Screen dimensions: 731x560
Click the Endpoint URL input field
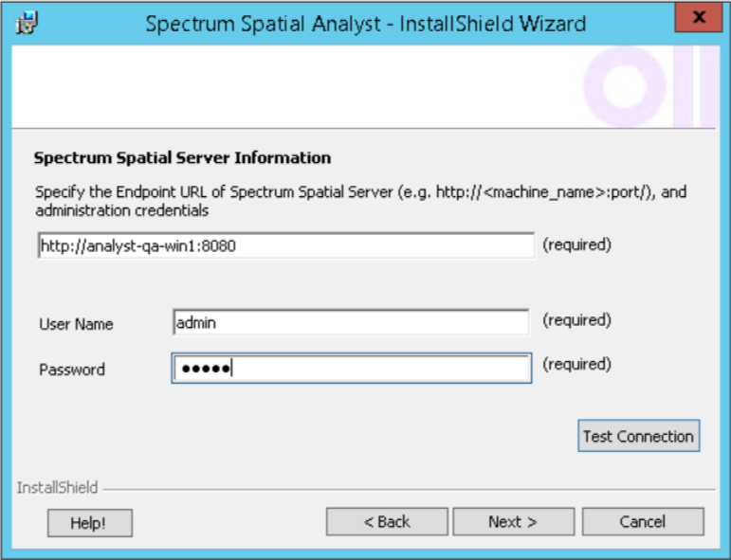tap(286, 245)
